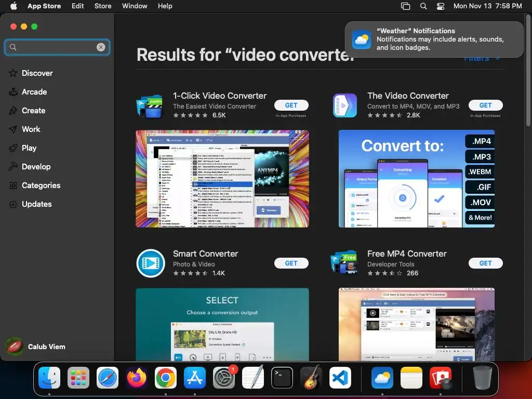Open the Trash in the Dock
Image resolution: width=532 pixels, height=399 pixels.
(483, 377)
